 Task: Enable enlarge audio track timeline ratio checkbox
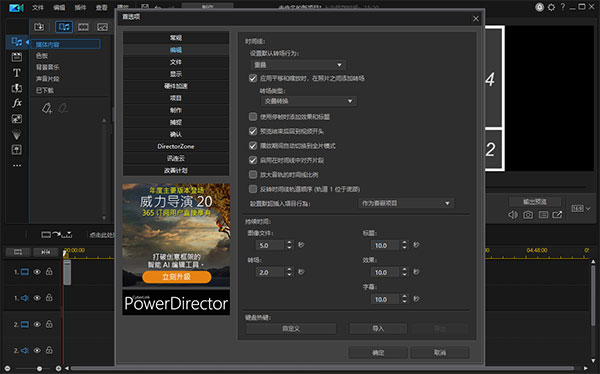(253, 175)
